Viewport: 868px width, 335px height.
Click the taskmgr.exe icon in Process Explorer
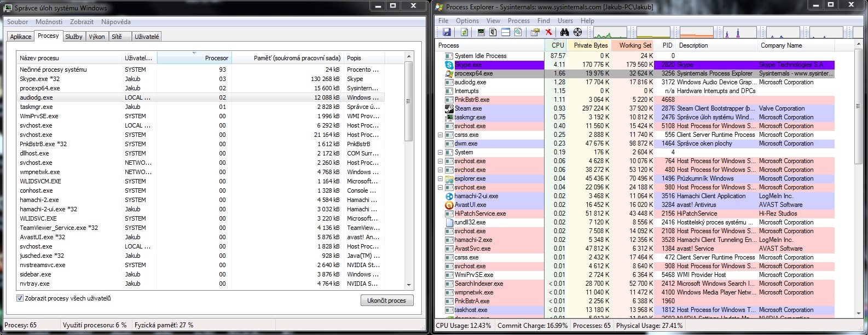point(449,117)
